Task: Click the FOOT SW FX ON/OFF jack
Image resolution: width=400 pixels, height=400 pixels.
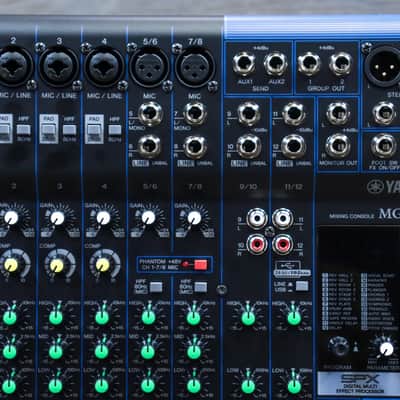Action: click(x=383, y=146)
